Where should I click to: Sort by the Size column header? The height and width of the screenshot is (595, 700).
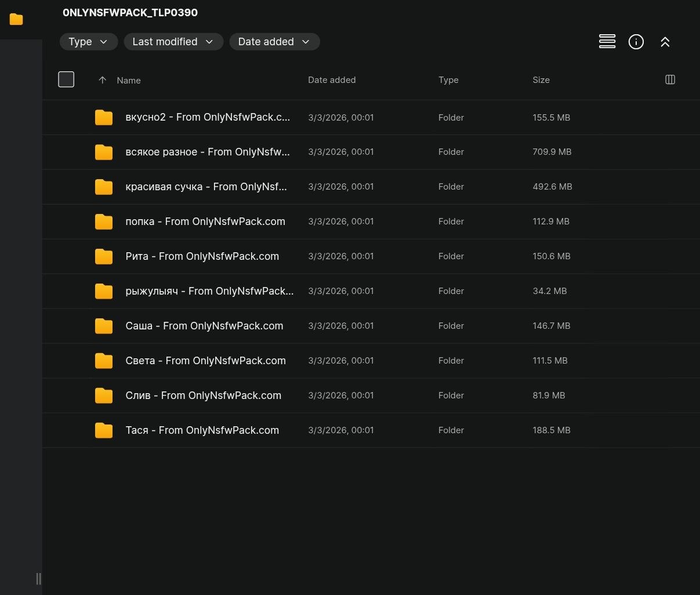pos(541,80)
